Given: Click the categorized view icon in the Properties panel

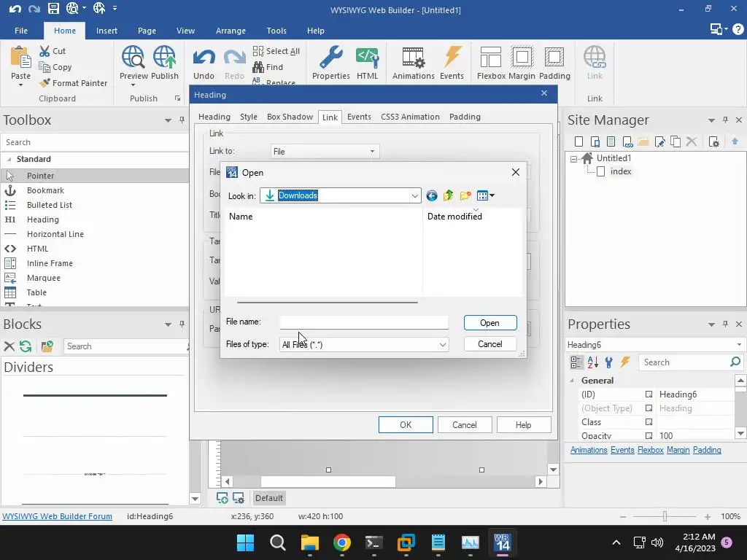Looking at the screenshot, I should [x=576, y=362].
